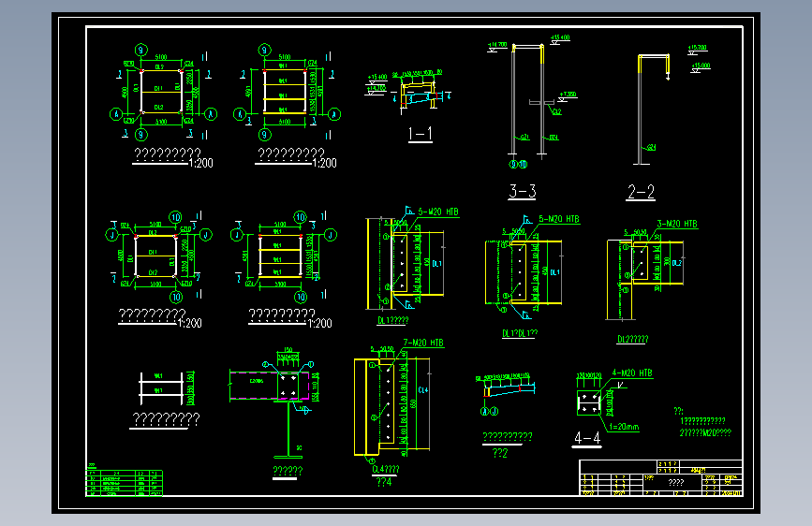This screenshot has height=526, width=812.
Task: Click "+14.700" elevation in section 3-3
Action: (x=497, y=45)
